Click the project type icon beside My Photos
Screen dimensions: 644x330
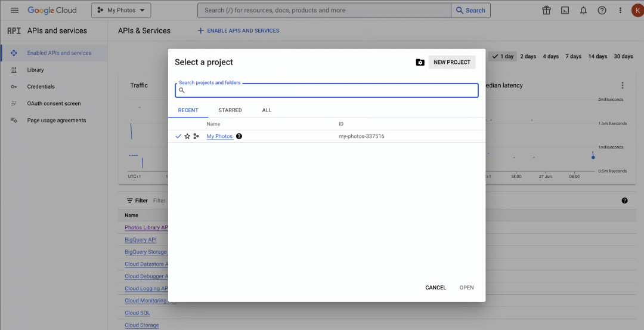coord(196,137)
